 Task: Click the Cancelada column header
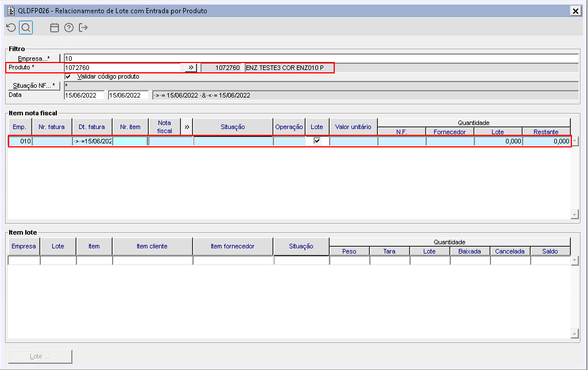pos(510,251)
